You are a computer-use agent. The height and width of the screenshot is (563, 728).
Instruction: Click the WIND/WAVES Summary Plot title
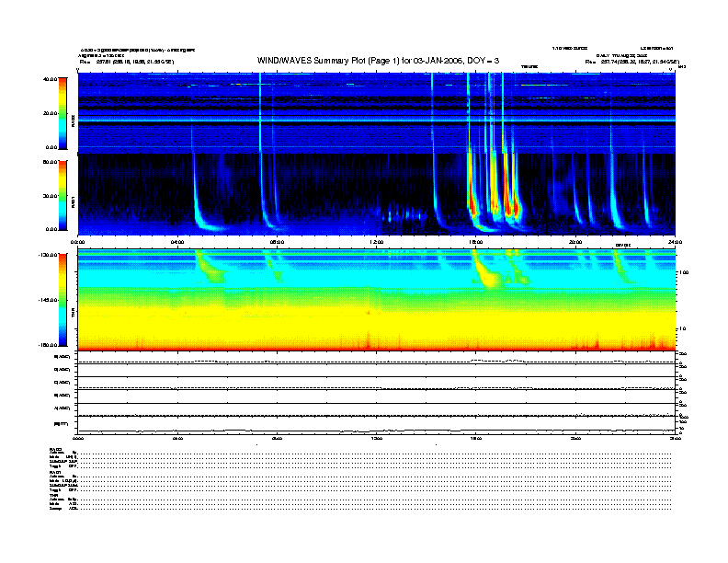click(378, 61)
